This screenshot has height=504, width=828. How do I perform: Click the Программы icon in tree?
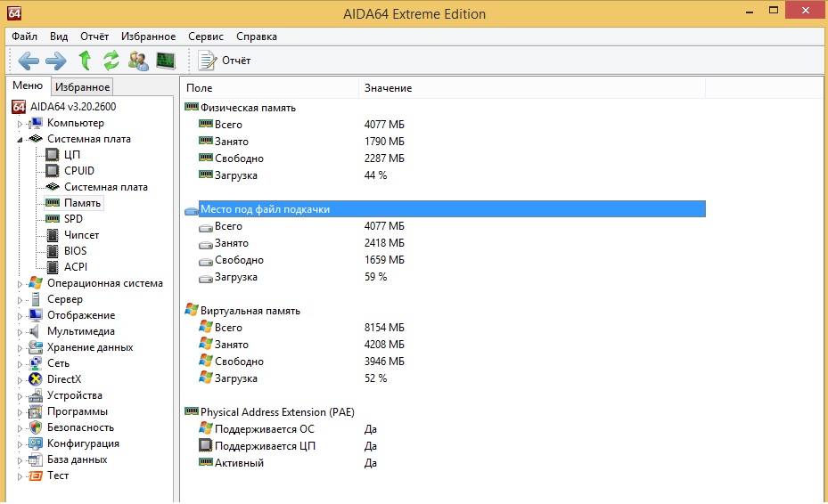click(x=36, y=411)
